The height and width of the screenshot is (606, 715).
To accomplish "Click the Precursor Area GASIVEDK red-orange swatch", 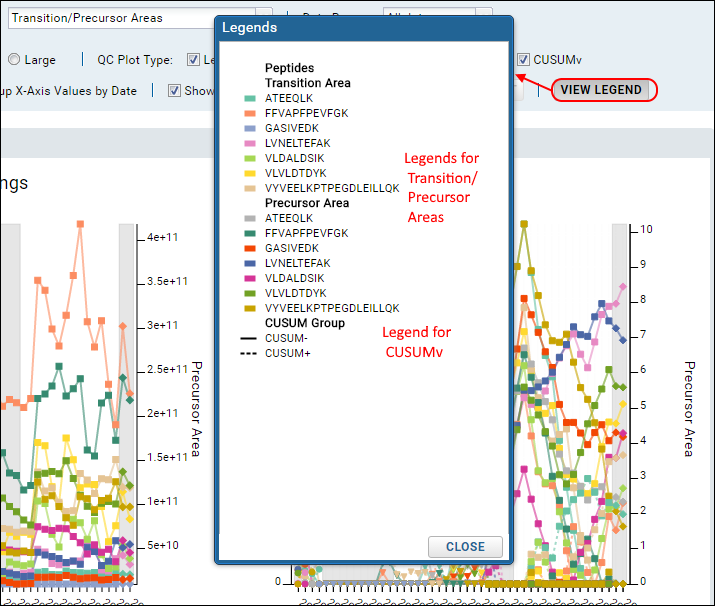I will click(250, 248).
